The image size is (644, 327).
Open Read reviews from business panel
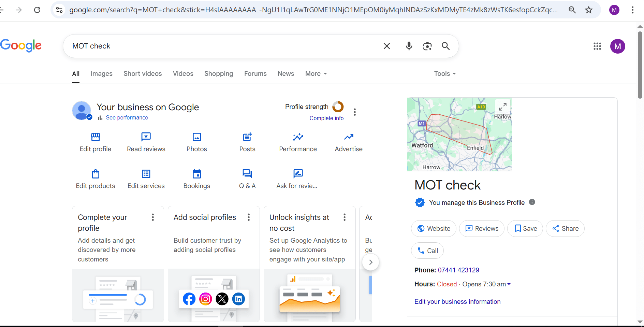coord(146,142)
